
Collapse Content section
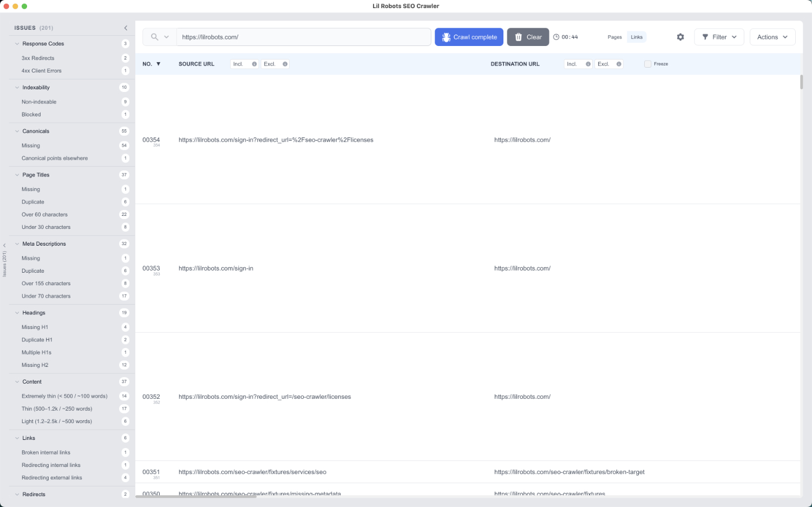point(17,382)
